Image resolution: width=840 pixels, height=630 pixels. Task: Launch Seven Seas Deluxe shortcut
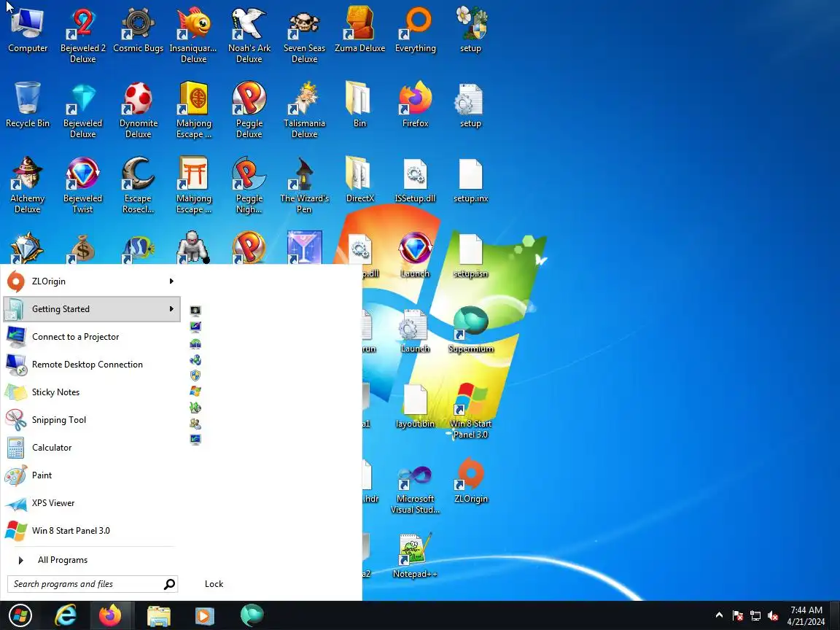click(304, 35)
